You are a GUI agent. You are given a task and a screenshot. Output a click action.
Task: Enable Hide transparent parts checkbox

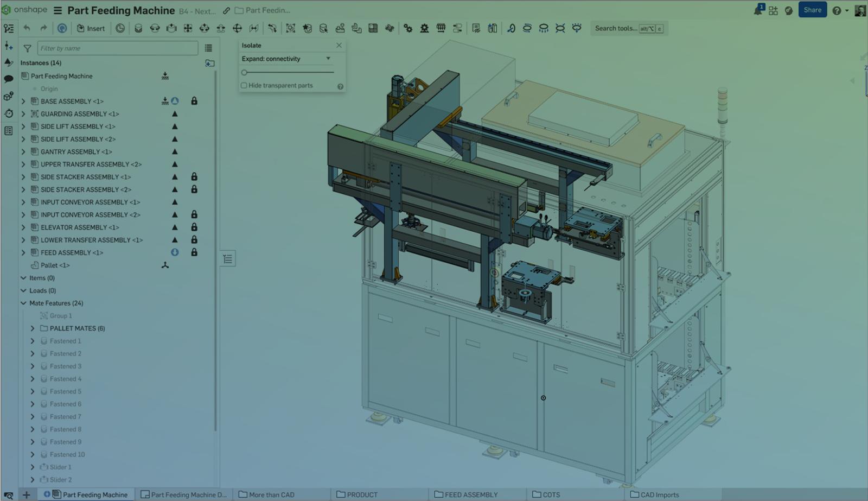click(244, 85)
